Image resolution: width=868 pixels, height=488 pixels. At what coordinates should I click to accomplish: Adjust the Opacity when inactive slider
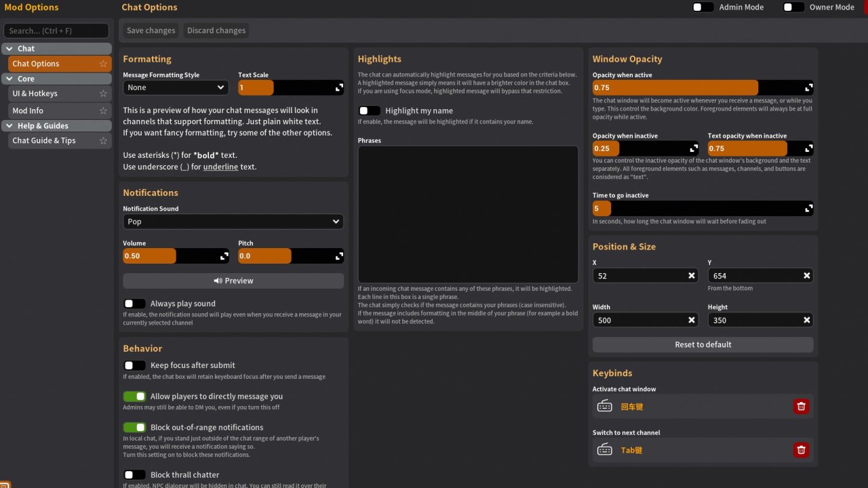click(646, 148)
